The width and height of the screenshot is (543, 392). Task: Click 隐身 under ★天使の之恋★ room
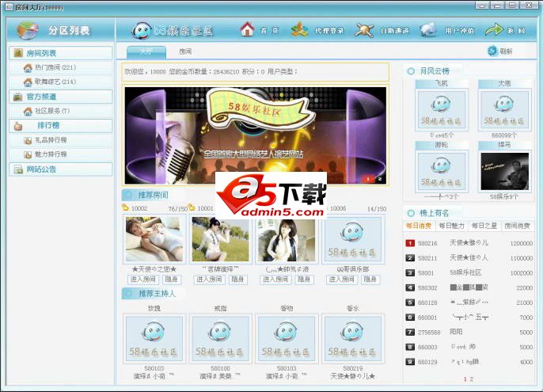click(x=172, y=280)
